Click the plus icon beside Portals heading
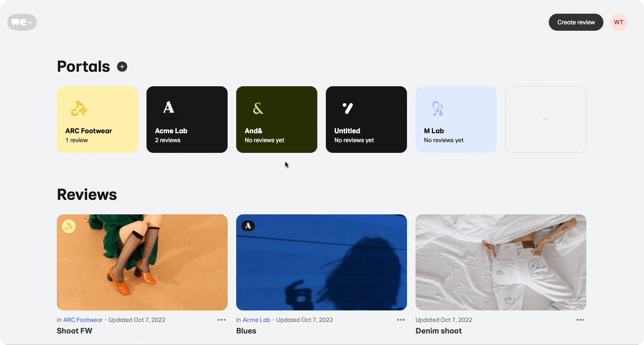The width and height of the screenshot is (644, 345). pyautogui.click(x=122, y=67)
